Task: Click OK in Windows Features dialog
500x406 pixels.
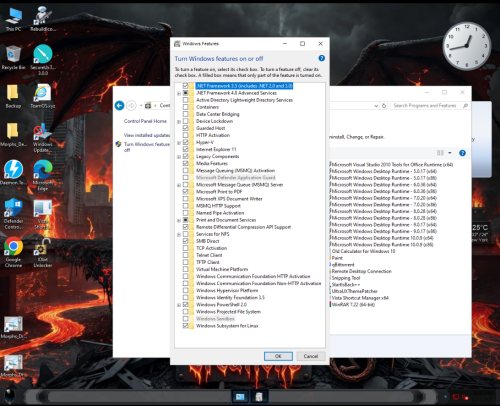Action: coord(278,356)
